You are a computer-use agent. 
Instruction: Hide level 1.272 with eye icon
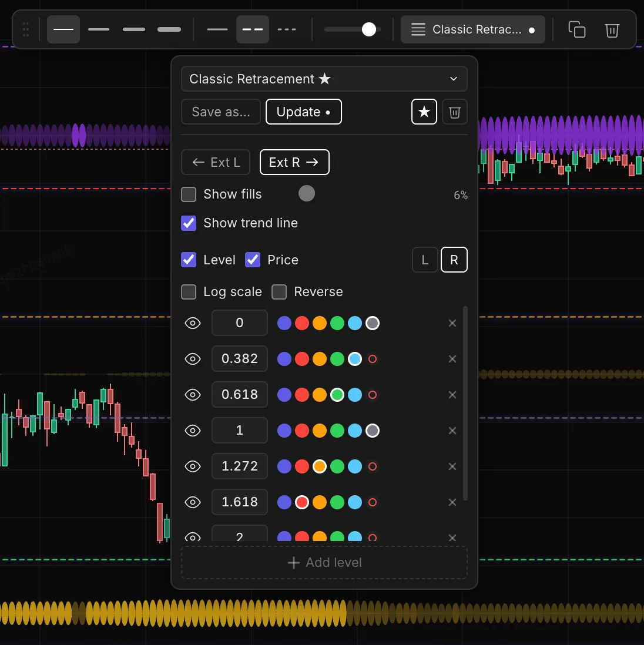pyautogui.click(x=193, y=466)
